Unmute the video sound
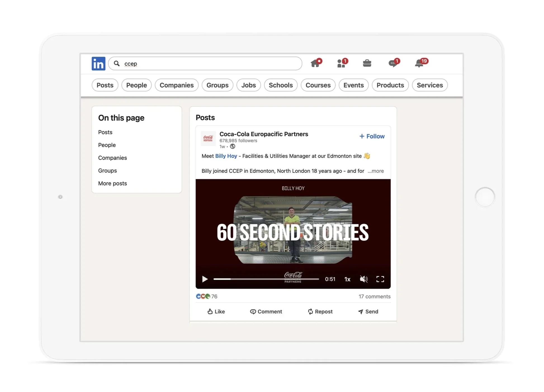 tap(363, 279)
